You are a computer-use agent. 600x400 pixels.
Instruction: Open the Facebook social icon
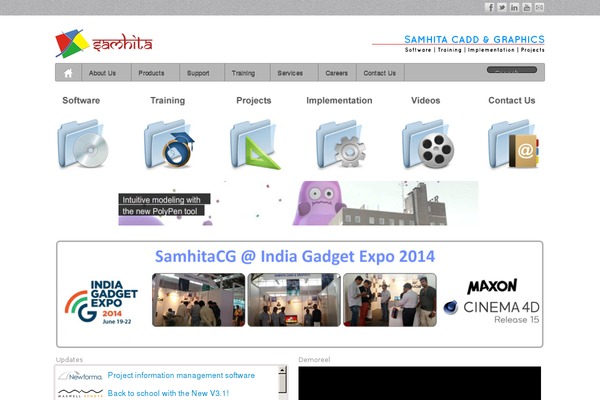click(x=489, y=7)
